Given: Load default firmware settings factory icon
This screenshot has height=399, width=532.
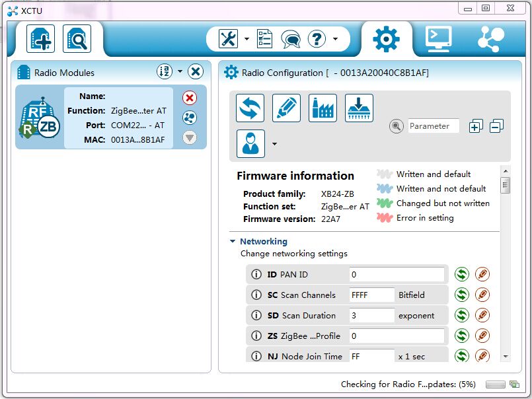Looking at the screenshot, I should click(x=323, y=108).
